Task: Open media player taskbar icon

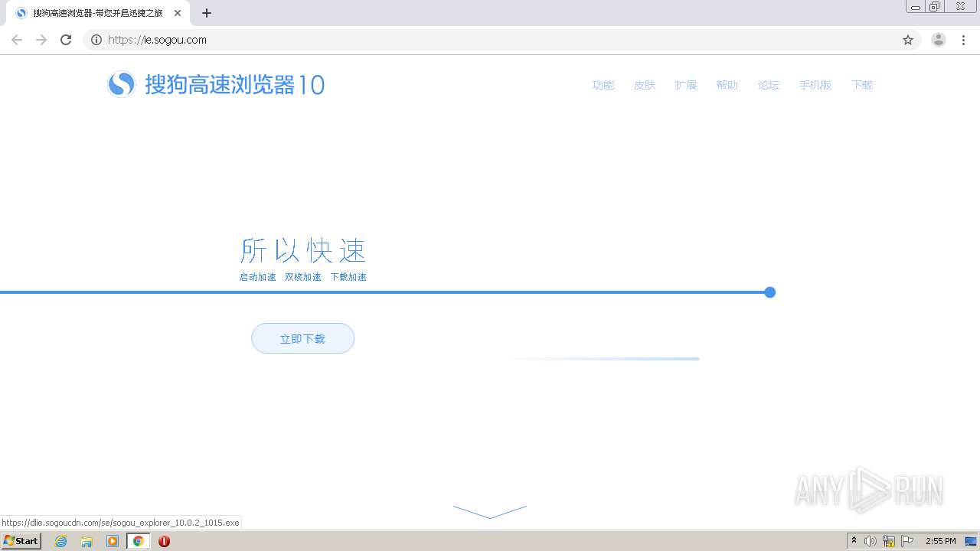Action: pos(113,541)
